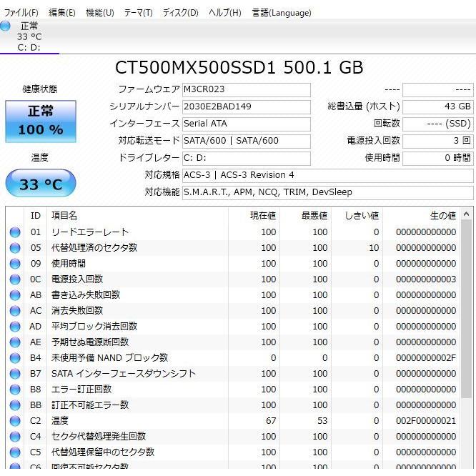Click status orb for B7 SATA インターフェースダウンシフト

click(15, 374)
